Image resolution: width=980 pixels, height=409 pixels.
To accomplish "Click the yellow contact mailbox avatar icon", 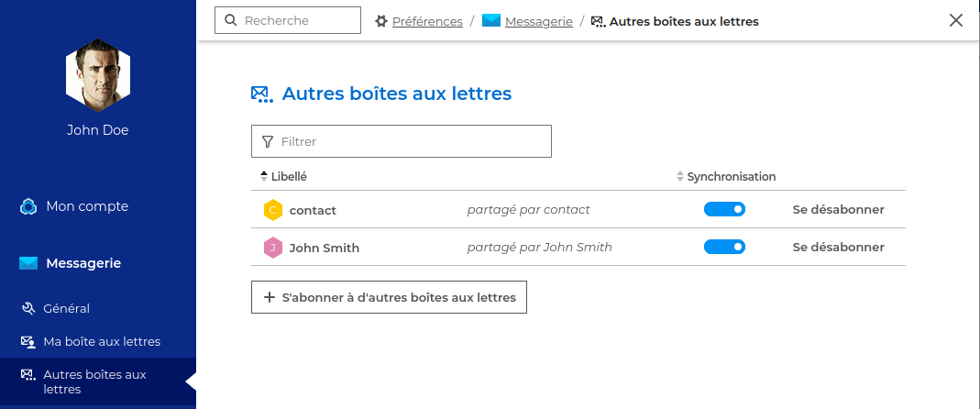I will (x=272, y=210).
